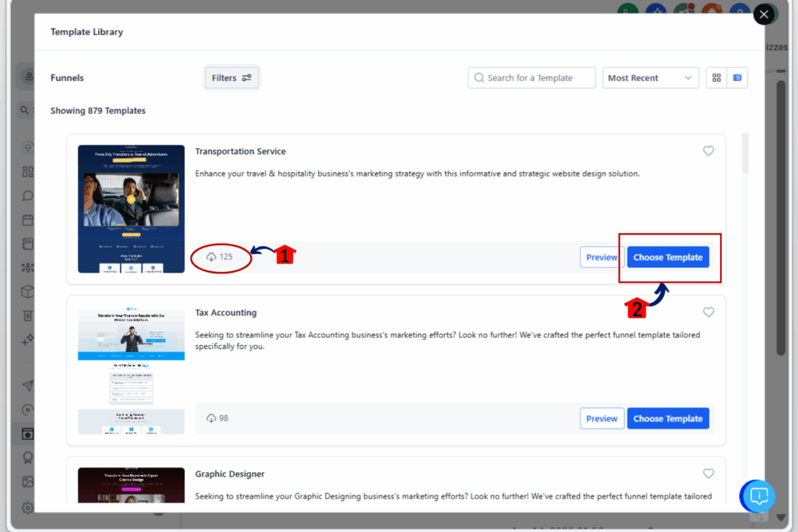
Task: Open the Transportation Service thumbnail
Action: pos(131,209)
